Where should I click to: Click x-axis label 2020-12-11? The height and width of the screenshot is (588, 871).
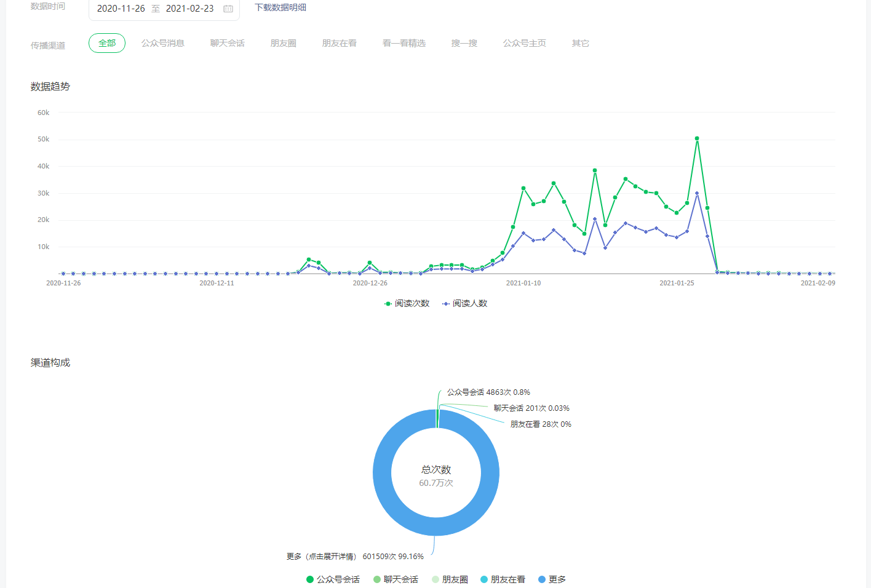[217, 283]
